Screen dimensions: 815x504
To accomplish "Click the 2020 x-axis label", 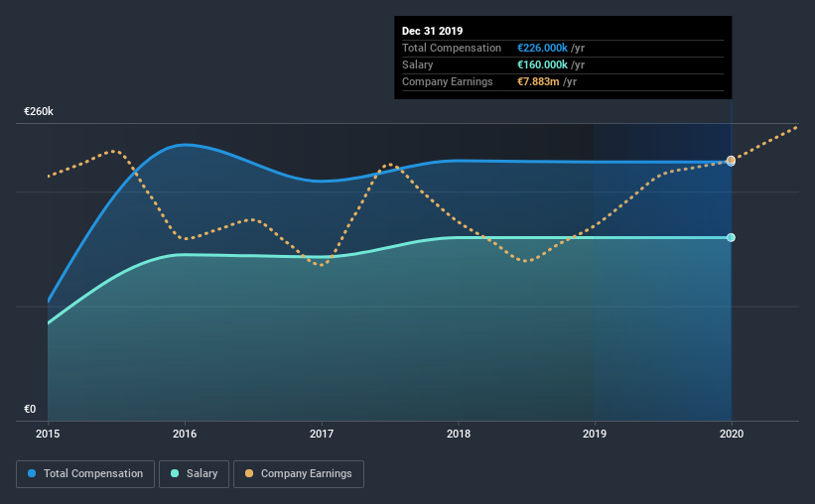I will coord(732,434).
